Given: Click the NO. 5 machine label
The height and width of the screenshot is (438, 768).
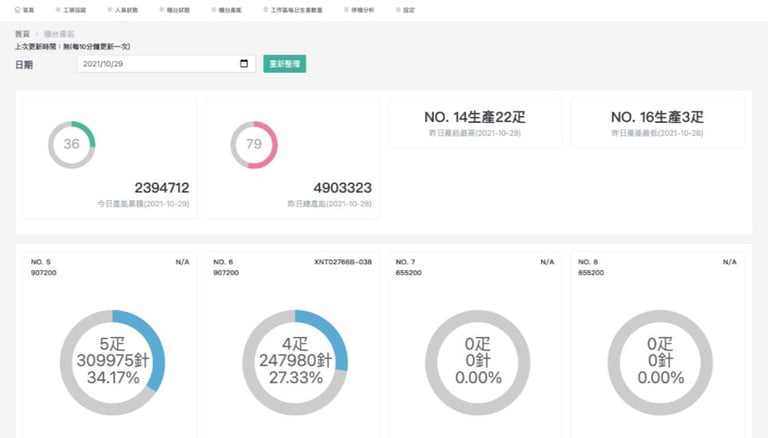Looking at the screenshot, I should click(x=41, y=262).
